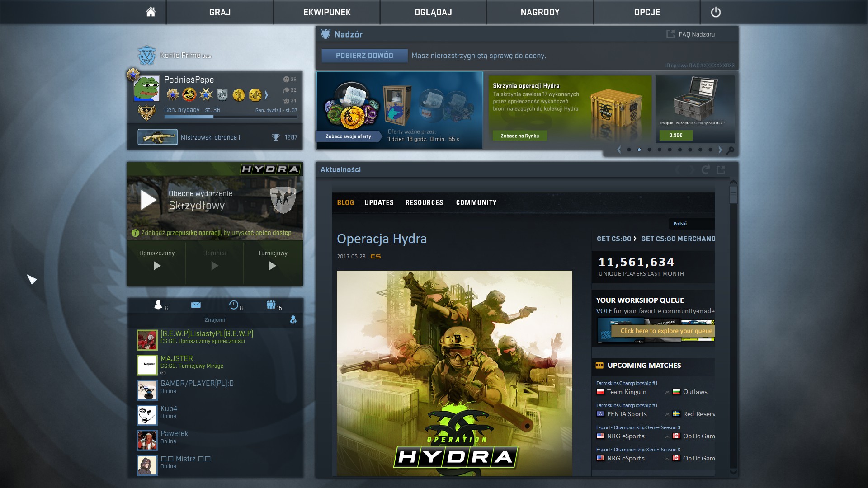
Task: Click Zobacz na Rynku button
Action: pos(519,136)
